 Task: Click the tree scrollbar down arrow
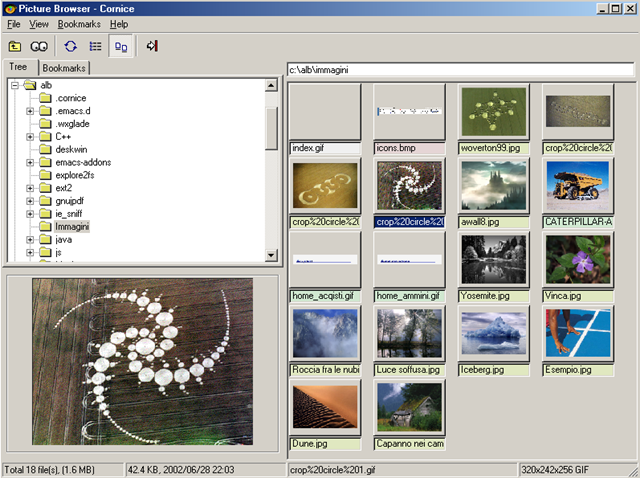(271, 256)
